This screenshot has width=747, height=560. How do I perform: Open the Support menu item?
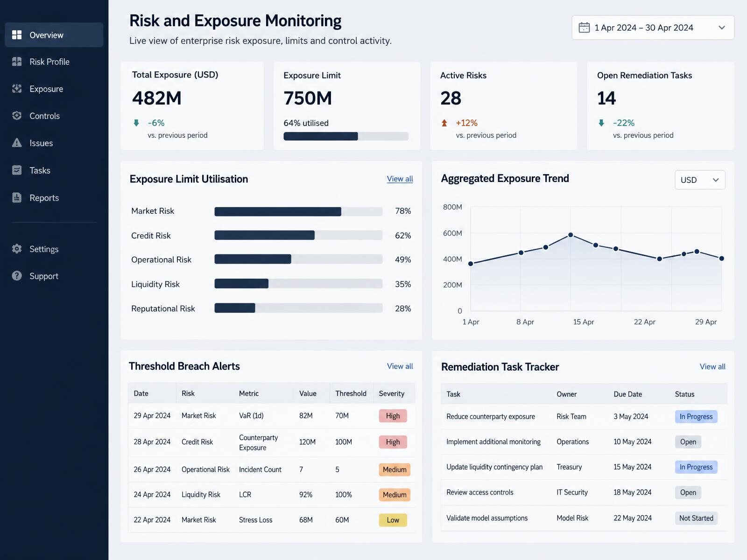click(x=54, y=276)
